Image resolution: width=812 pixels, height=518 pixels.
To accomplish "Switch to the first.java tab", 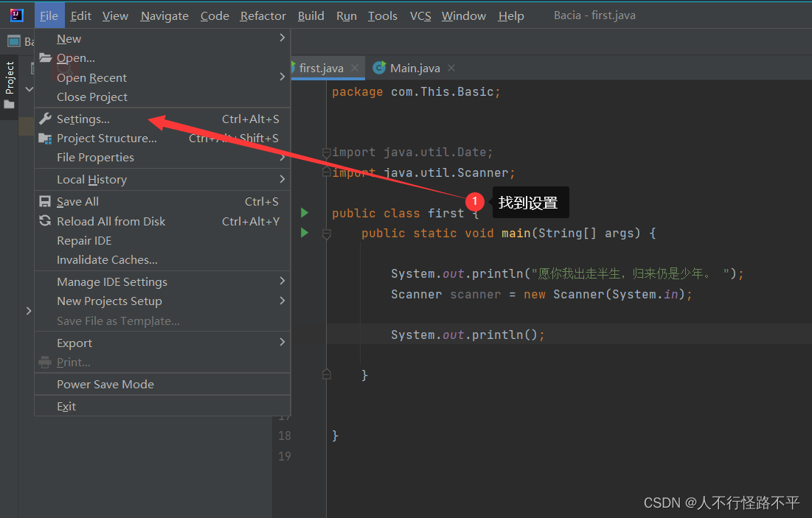I will click(x=321, y=68).
